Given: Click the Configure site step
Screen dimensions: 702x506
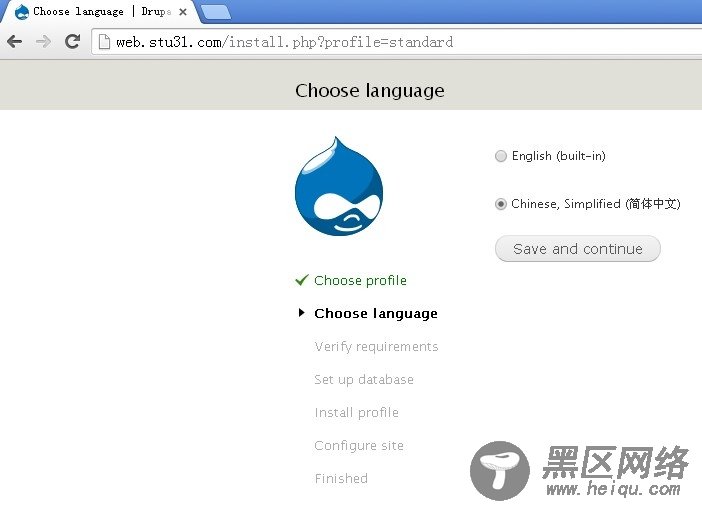Looking at the screenshot, I should tap(359, 445).
